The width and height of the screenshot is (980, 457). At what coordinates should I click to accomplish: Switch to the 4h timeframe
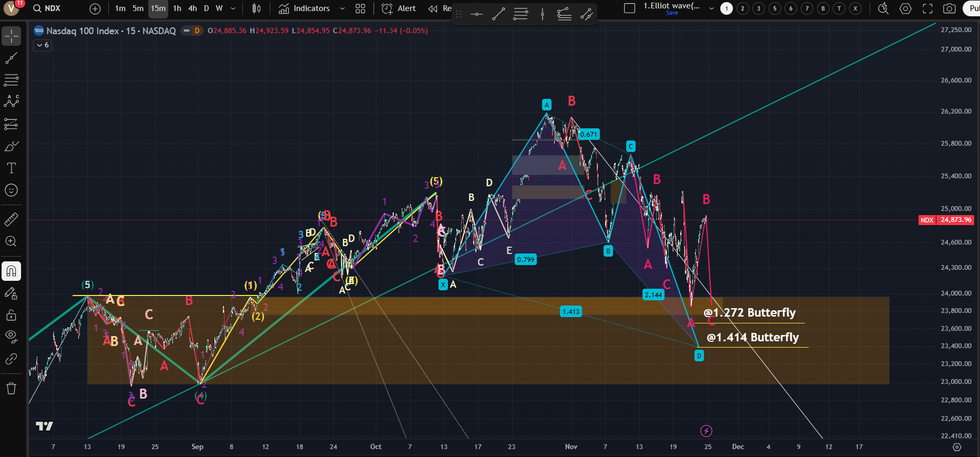(192, 8)
